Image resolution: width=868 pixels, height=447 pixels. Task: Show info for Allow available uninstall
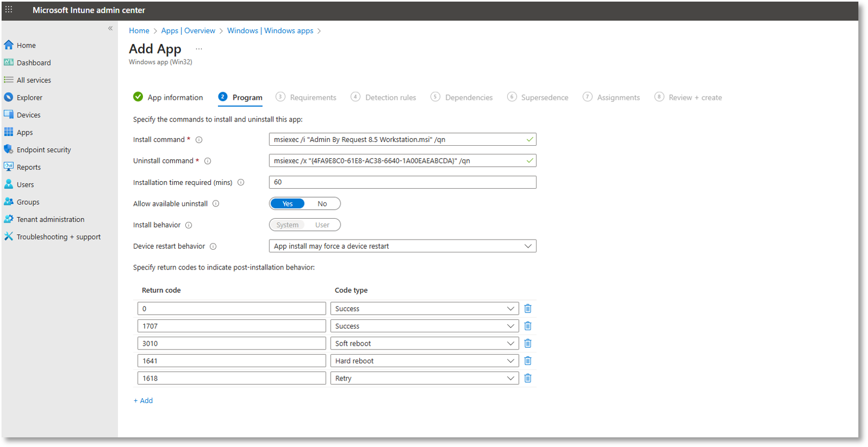216,204
